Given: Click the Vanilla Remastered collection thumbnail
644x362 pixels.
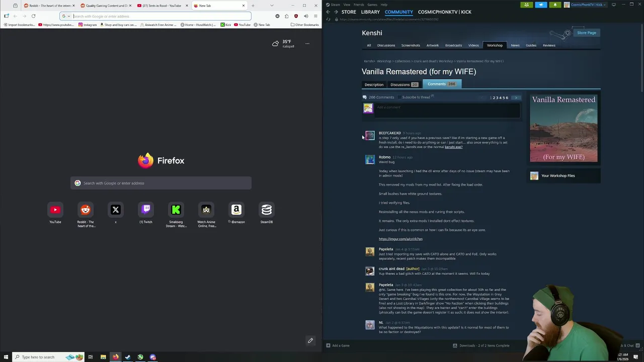Looking at the screenshot, I should 563,128.
